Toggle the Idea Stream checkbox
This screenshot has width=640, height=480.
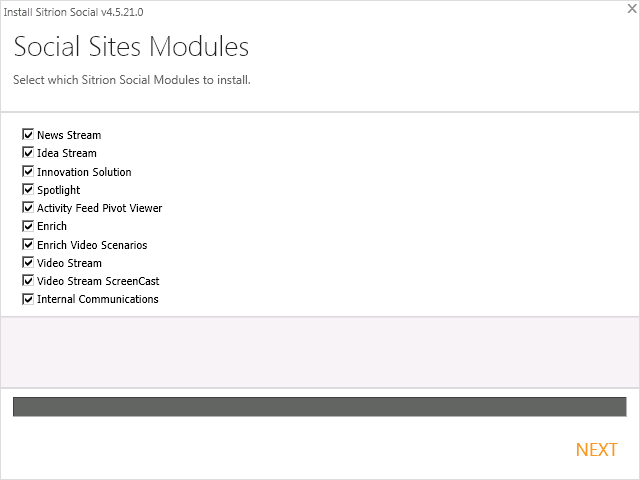[28, 153]
